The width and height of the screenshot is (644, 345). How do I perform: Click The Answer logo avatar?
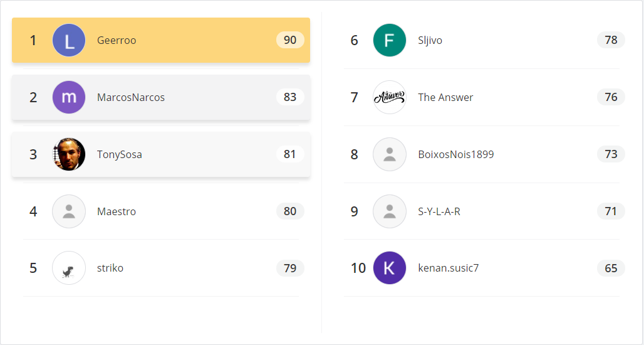(x=390, y=97)
